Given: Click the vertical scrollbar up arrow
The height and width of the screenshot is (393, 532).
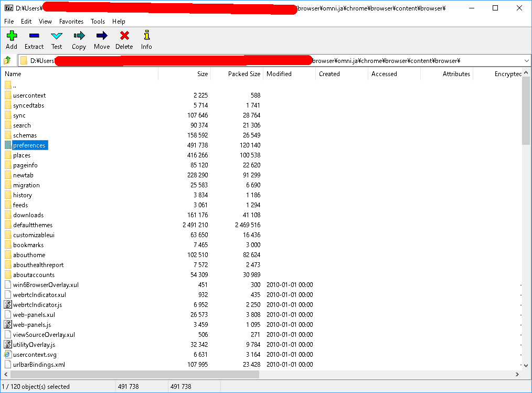Looking at the screenshot, I should pos(526,72).
